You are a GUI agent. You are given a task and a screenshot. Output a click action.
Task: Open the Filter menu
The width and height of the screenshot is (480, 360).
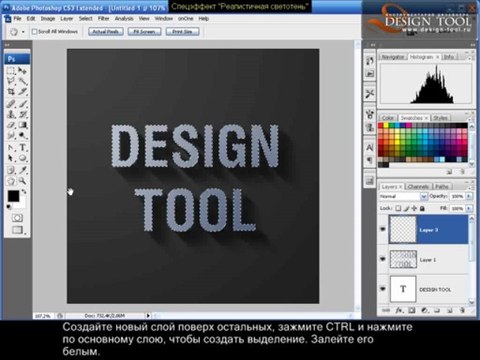103,19
